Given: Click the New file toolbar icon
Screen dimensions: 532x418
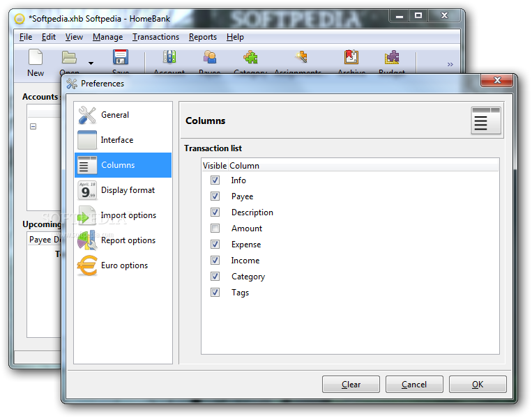Looking at the screenshot, I should (36, 56).
